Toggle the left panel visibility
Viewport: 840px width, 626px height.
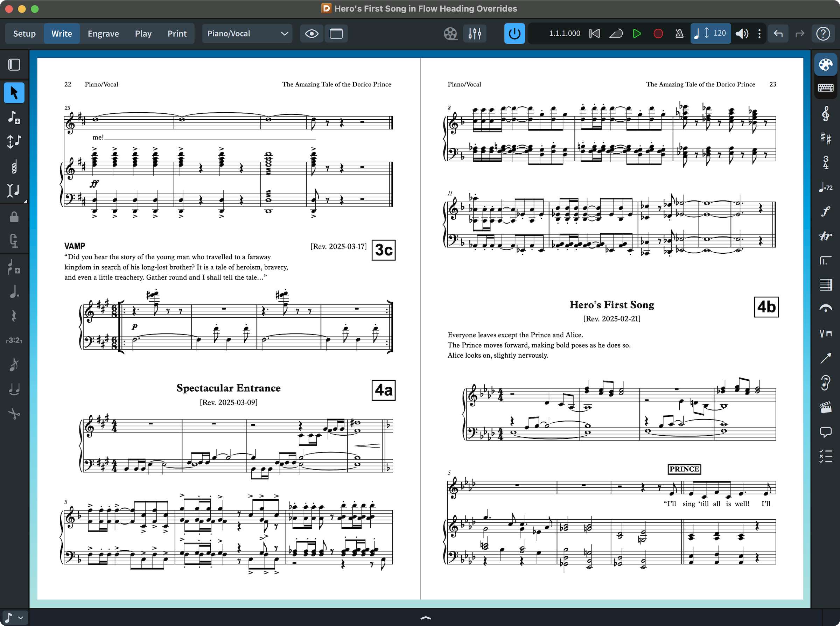pos(14,65)
